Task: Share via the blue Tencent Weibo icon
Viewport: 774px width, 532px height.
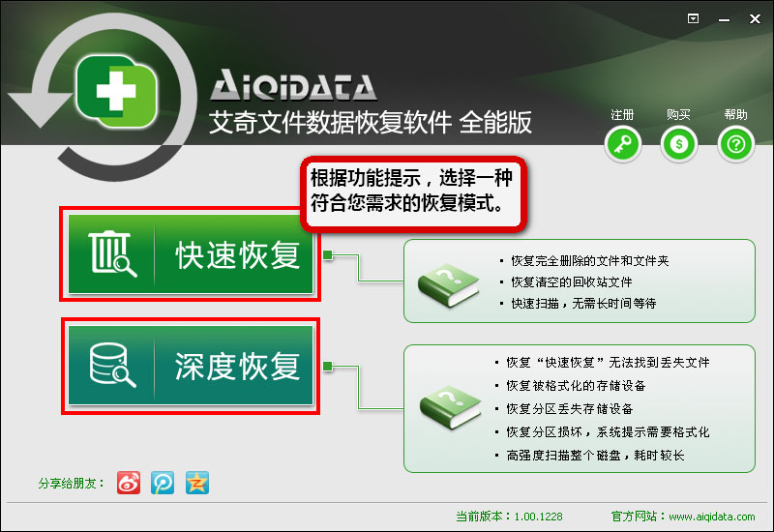Action: tap(163, 483)
